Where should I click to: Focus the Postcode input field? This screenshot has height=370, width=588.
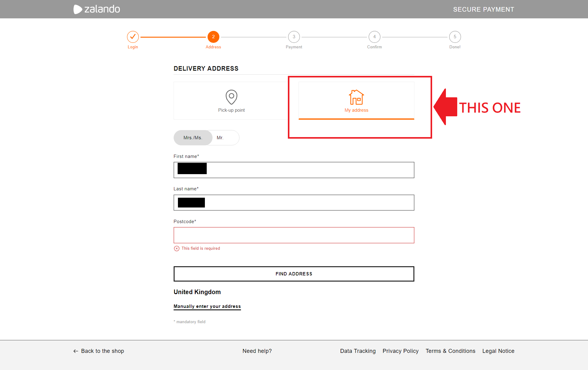294,235
